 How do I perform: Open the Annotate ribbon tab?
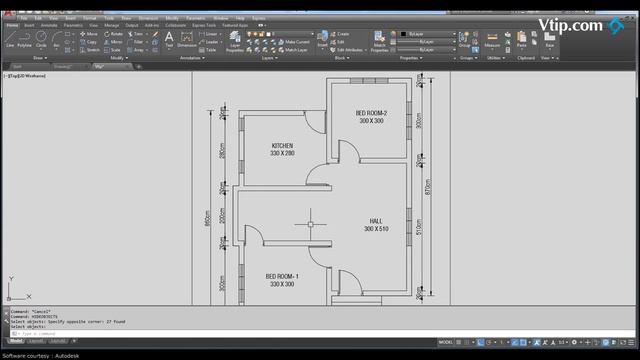49,25
